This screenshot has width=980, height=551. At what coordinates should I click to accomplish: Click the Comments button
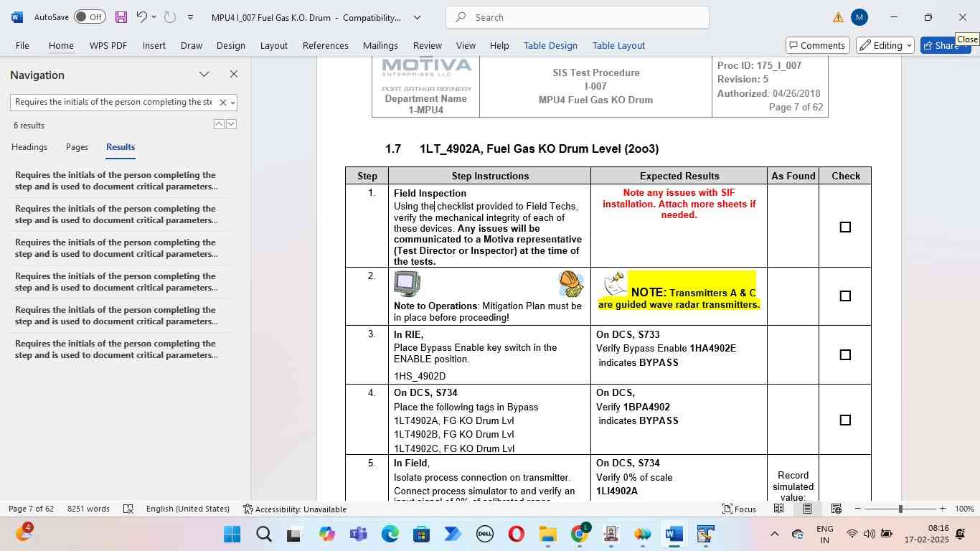pyautogui.click(x=817, y=45)
